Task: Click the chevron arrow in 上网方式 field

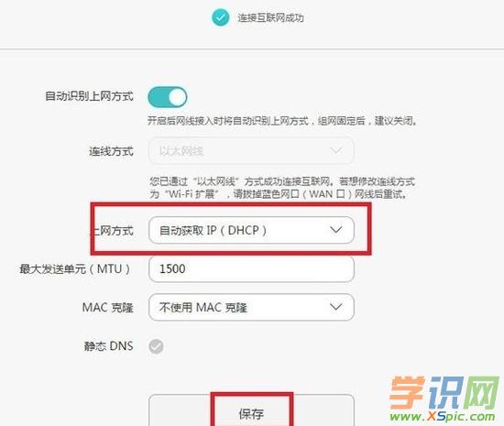Action: coord(336,230)
